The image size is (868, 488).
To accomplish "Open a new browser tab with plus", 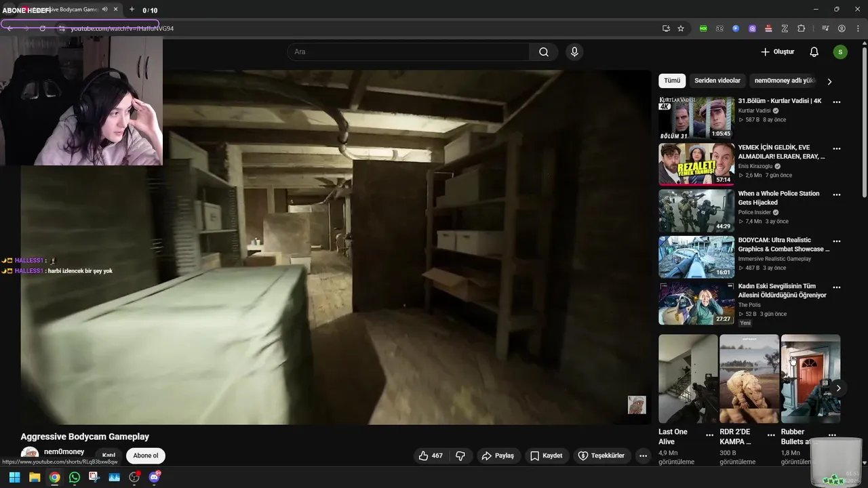I will pyautogui.click(x=132, y=9).
